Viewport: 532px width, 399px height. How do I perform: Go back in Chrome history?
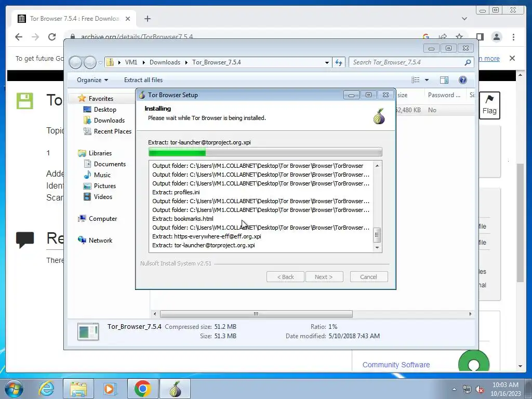coord(19,37)
